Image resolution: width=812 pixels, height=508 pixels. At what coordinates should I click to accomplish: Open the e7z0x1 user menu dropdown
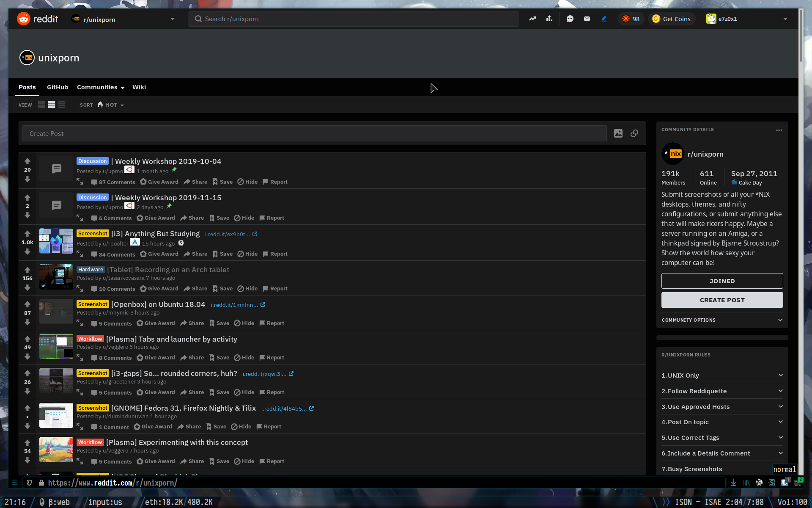click(746, 19)
